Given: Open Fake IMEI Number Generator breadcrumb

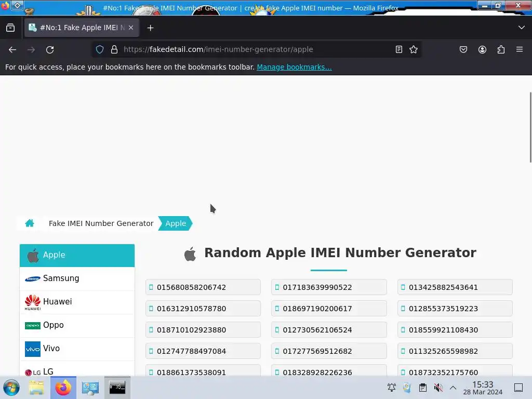Looking at the screenshot, I should pos(101,223).
